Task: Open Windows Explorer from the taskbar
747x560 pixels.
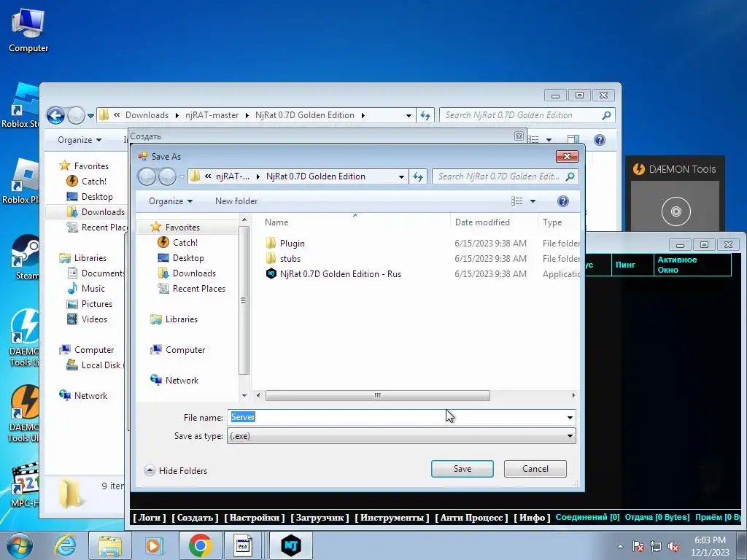Action: [110, 545]
